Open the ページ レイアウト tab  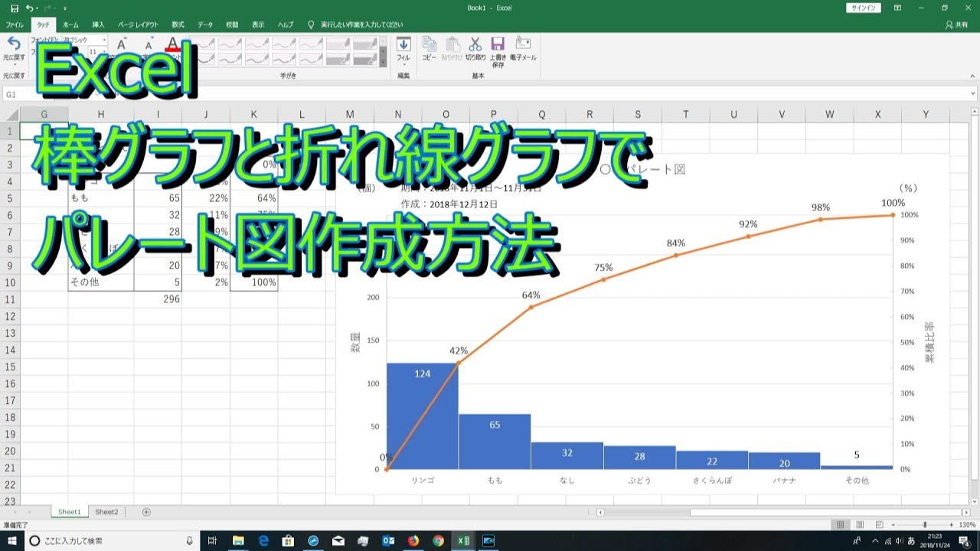click(x=138, y=24)
